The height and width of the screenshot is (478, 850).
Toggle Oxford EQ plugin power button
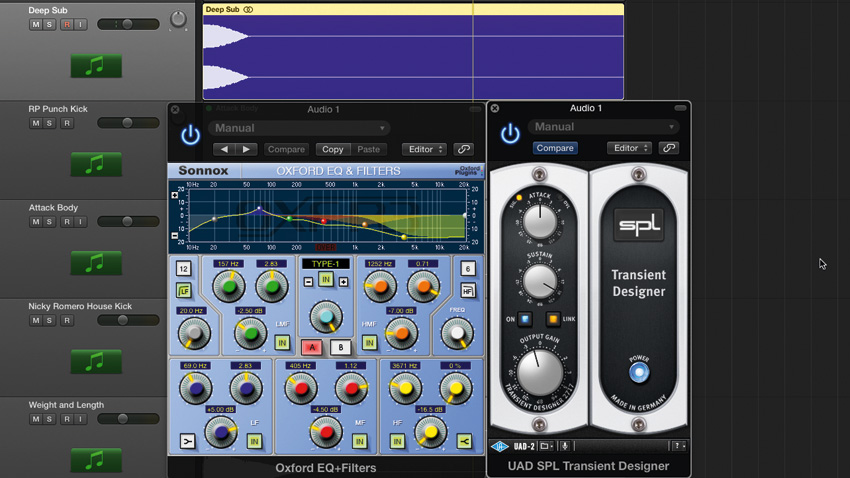click(190, 135)
